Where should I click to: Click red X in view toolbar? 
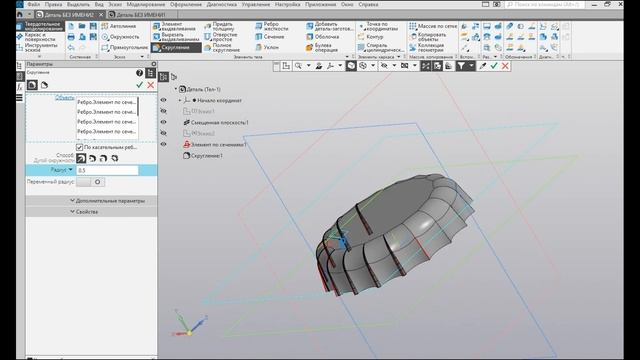pos(505,66)
